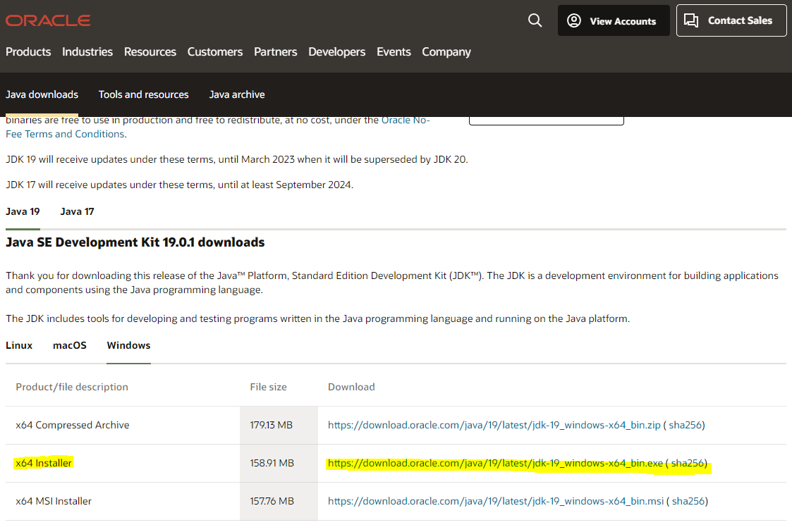
Task: Open the search magnifier icon
Action: tap(535, 20)
